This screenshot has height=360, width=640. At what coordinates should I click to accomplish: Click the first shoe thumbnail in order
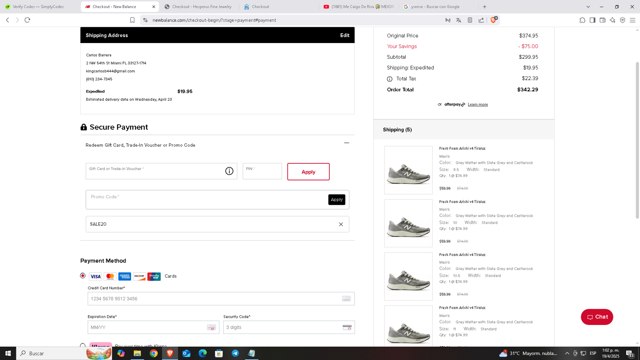(408, 170)
